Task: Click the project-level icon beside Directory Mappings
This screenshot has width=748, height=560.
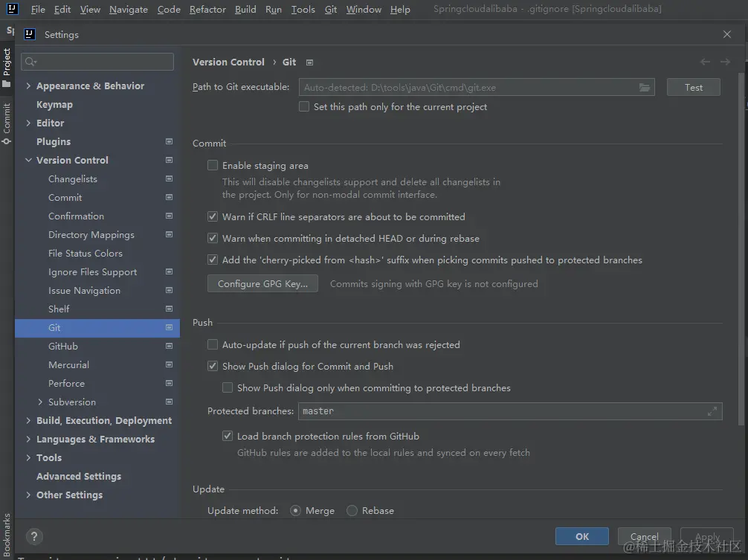Action: click(x=169, y=235)
